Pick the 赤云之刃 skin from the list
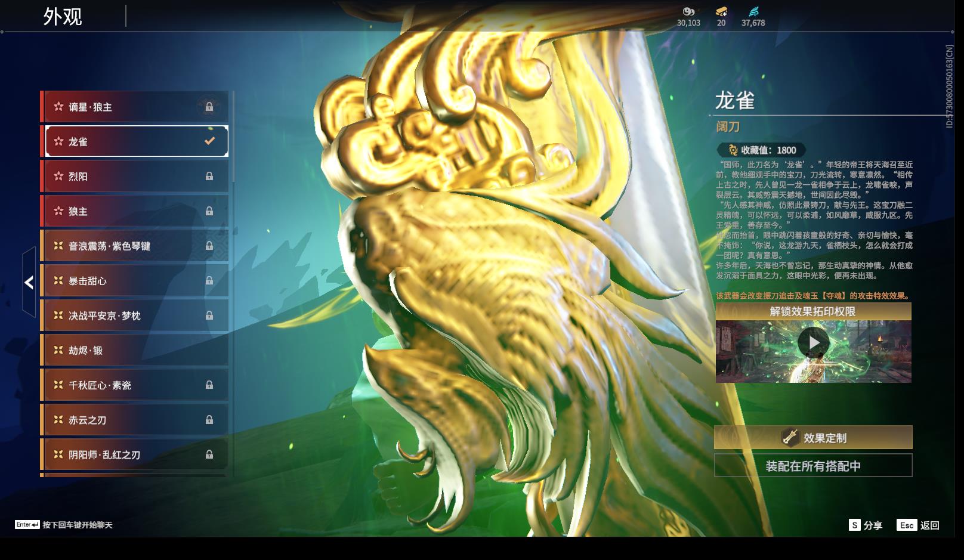964x560 pixels. tap(135, 420)
